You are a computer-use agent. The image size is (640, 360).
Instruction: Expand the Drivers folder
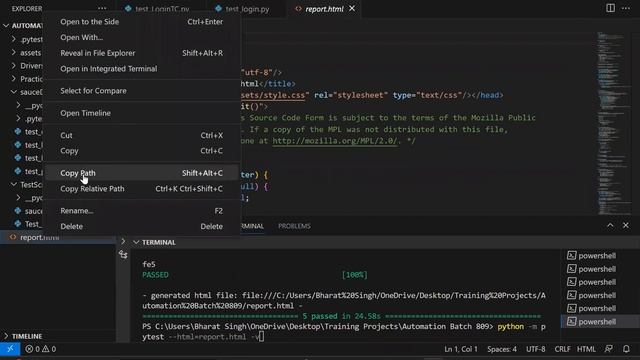coord(13,65)
